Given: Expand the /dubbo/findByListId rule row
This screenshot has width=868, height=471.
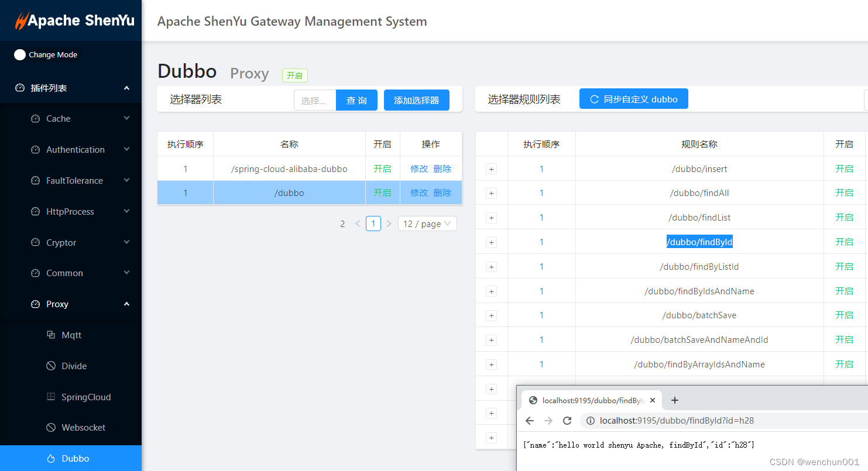Looking at the screenshot, I should (x=491, y=267).
